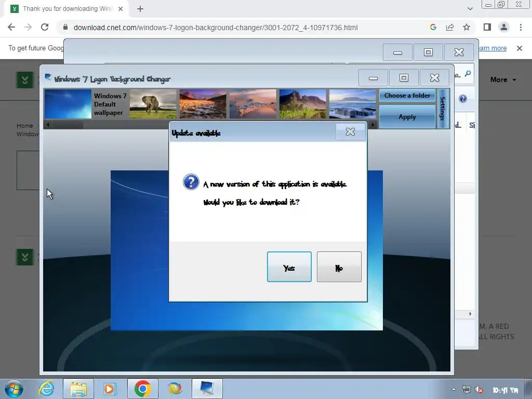Screen dimensions: 532x399
Task: Select the waterfall coast wallpaper thumbnail
Action: 353,104
